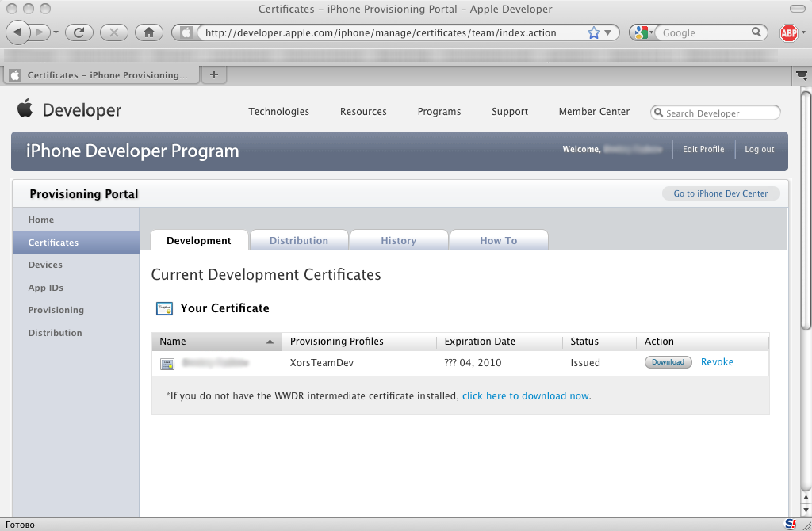Image resolution: width=812 pixels, height=531 pixels.
Task: Click 'click here to download now' link
Action: (525, 396)
